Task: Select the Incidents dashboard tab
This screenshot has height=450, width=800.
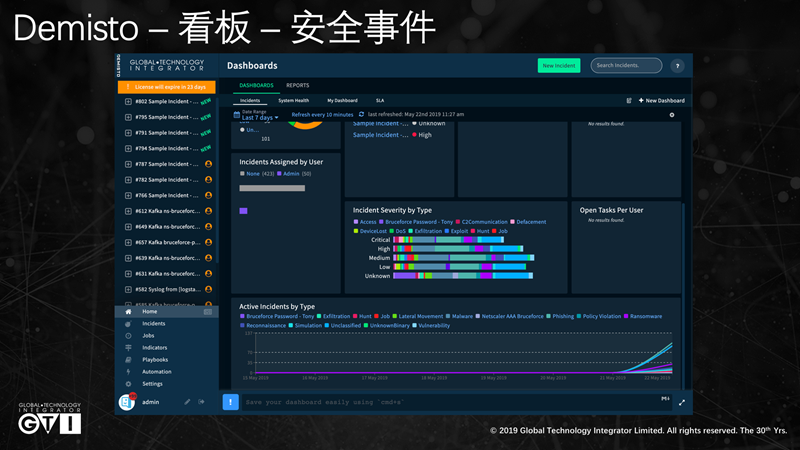Action: (250, 101)
